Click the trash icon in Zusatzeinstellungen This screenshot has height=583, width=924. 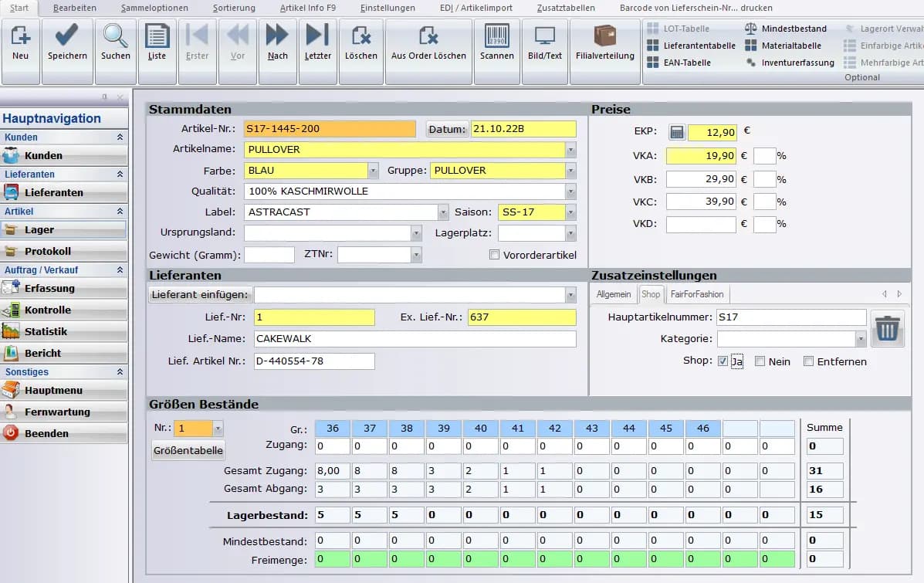(888, 327)
